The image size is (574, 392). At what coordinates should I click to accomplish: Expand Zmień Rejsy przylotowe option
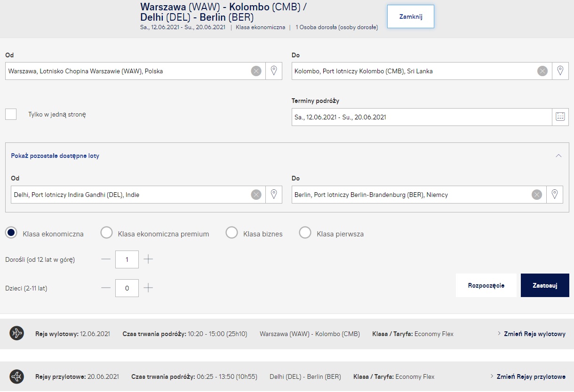tap(528, 376)
